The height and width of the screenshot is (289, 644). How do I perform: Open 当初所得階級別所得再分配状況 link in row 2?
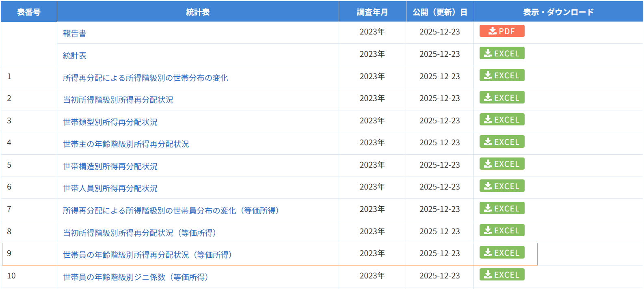coord(118,100)
